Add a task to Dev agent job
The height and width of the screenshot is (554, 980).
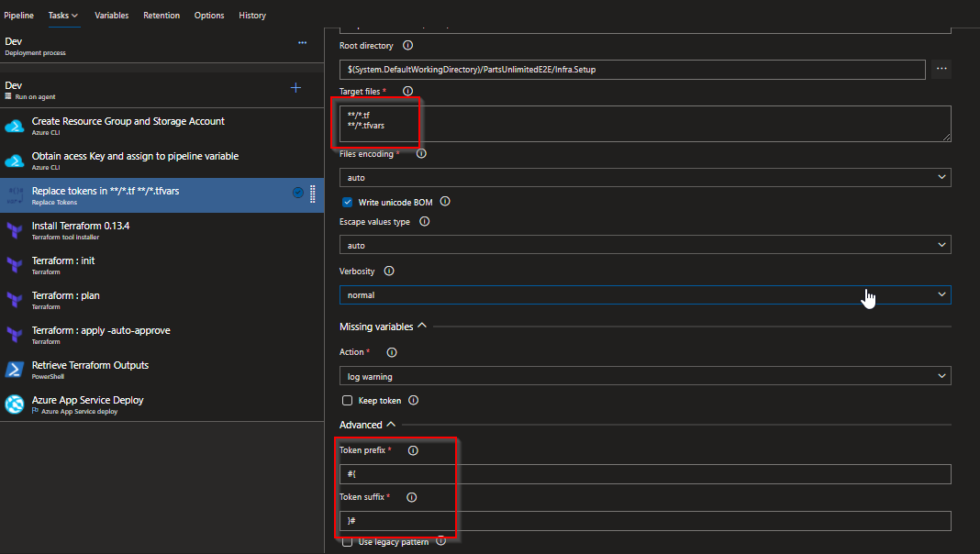click(295, 87)
